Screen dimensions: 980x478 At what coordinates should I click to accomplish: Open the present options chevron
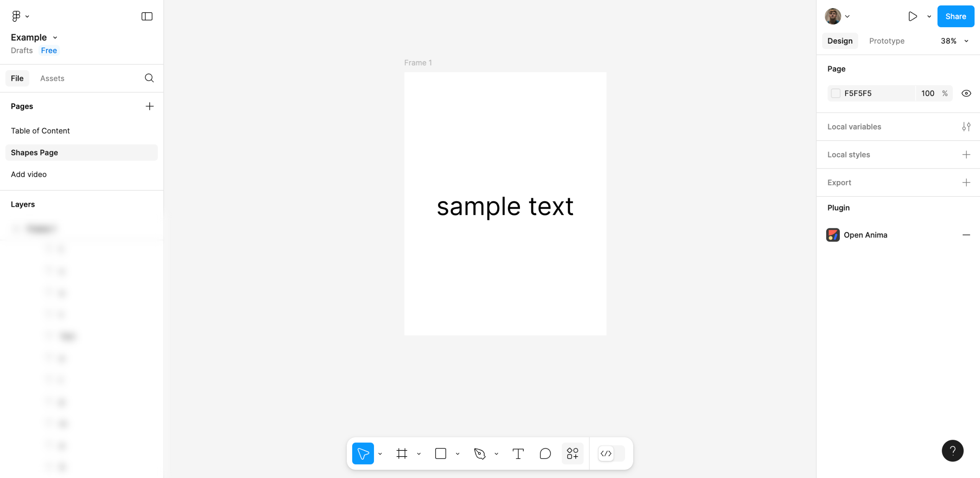pyautogui.click(x=929, y=16)
